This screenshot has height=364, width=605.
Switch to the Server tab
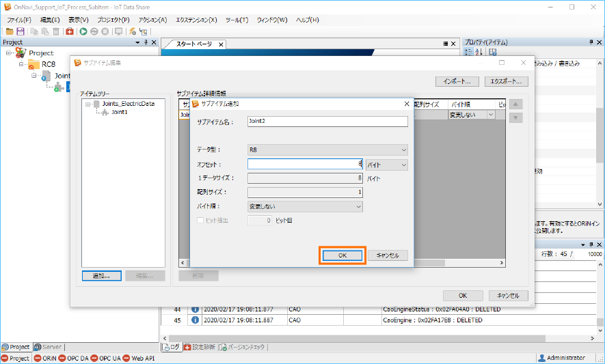point(48,347)
